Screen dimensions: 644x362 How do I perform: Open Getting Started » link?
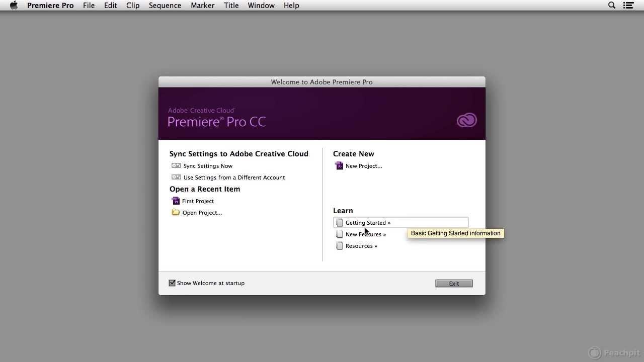point(368,223)
